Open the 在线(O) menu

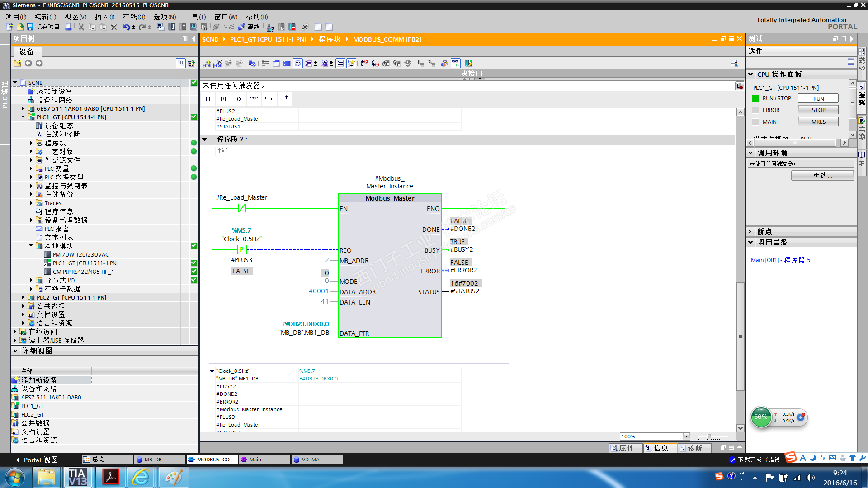coord(134,17)
